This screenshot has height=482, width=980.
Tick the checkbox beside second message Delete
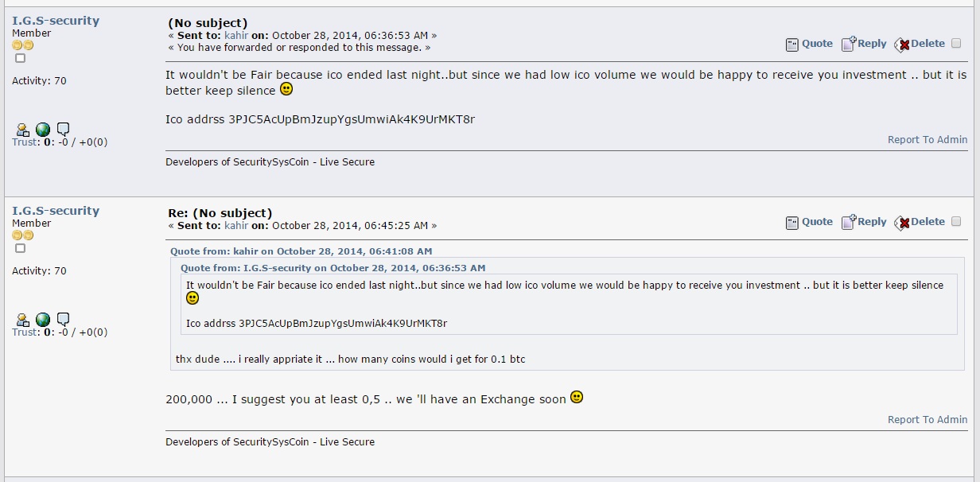click(x=956, y=222)
